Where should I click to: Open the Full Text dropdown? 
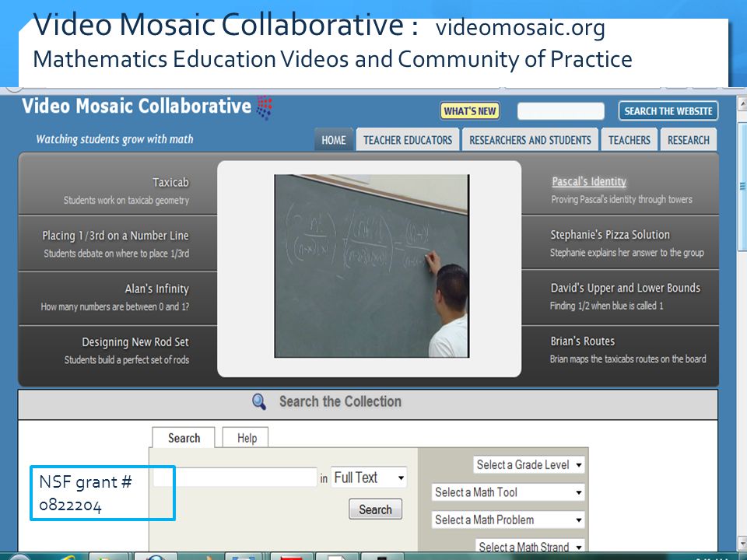(x=369, y=477)
